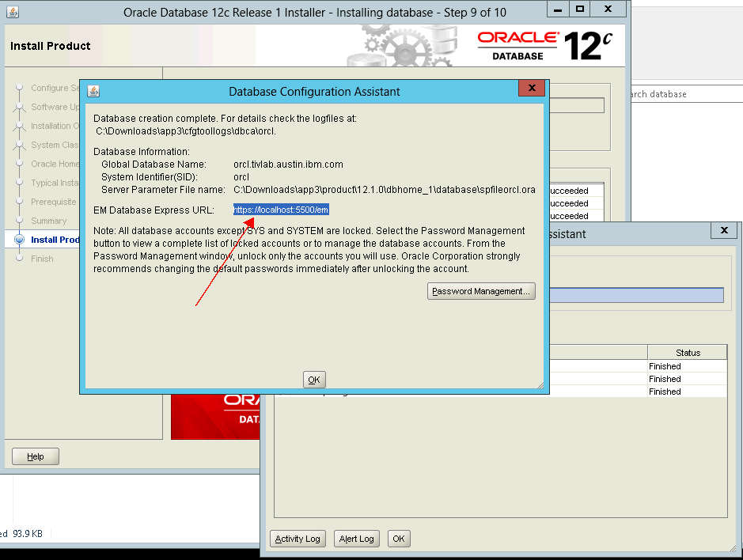Click the Server Parameter File name path
The height and width of the screenshot is (560, 743).
click(x=385, y=190)
